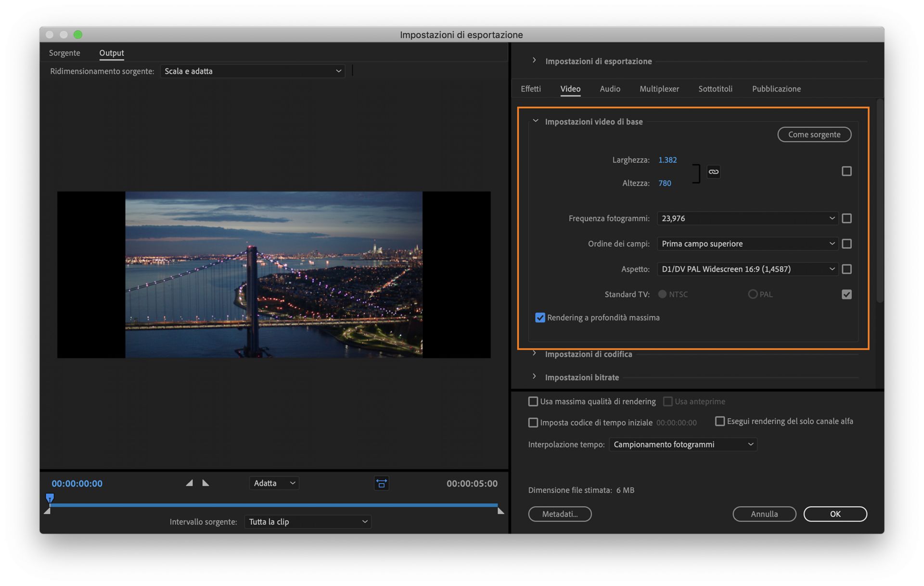Click the Set In Point triangle marker
924x586 pixels.
pyautogui.click(x=190, y=483)
